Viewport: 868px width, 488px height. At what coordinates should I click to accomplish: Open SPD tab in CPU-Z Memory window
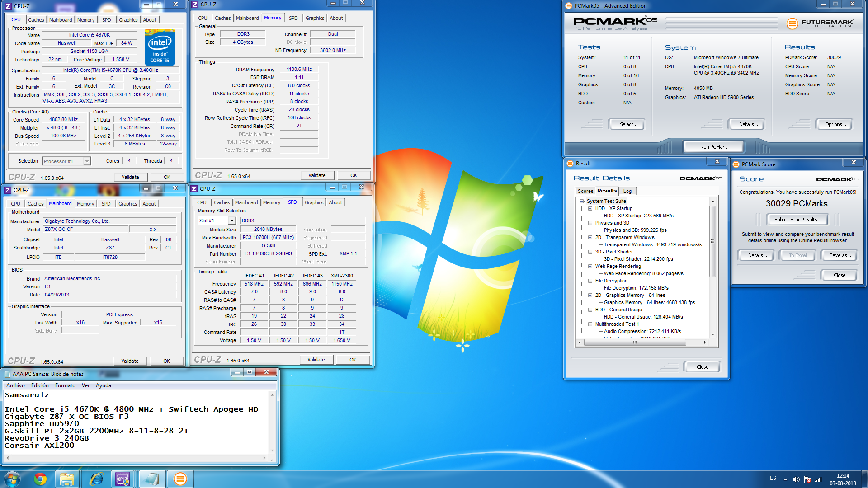pos(293,18)
